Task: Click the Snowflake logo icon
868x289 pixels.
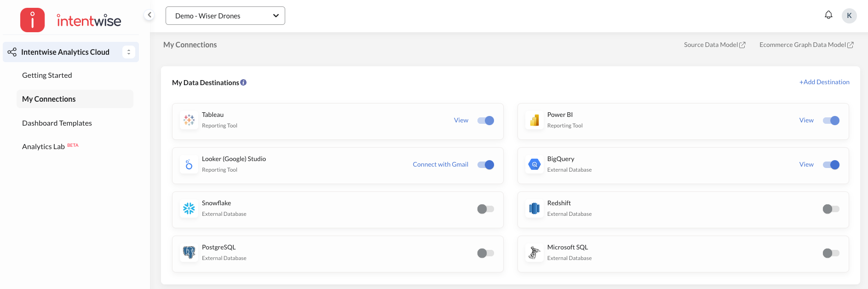Action: coord(189,208)
